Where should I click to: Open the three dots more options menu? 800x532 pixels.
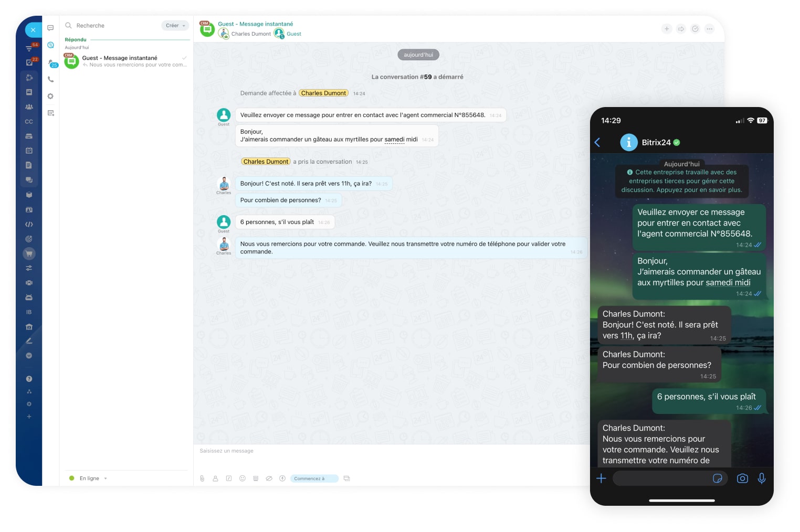[709, 29]
